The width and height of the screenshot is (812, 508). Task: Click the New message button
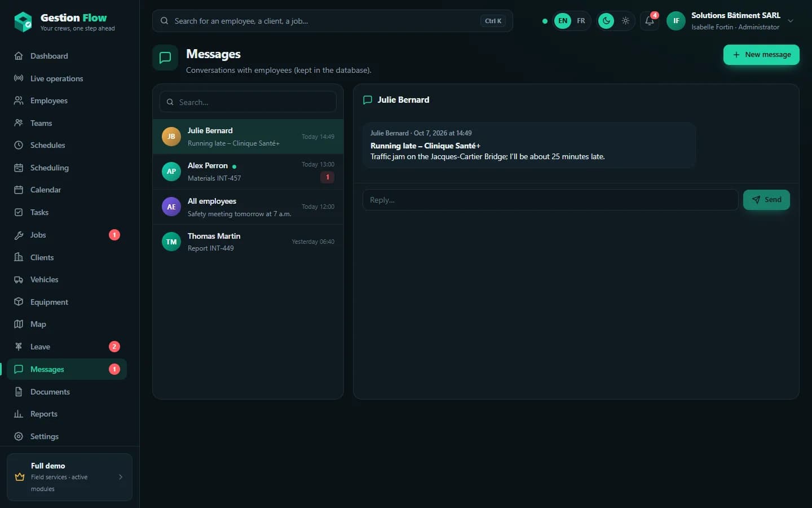pyautogui.click(x=761, y=55)
